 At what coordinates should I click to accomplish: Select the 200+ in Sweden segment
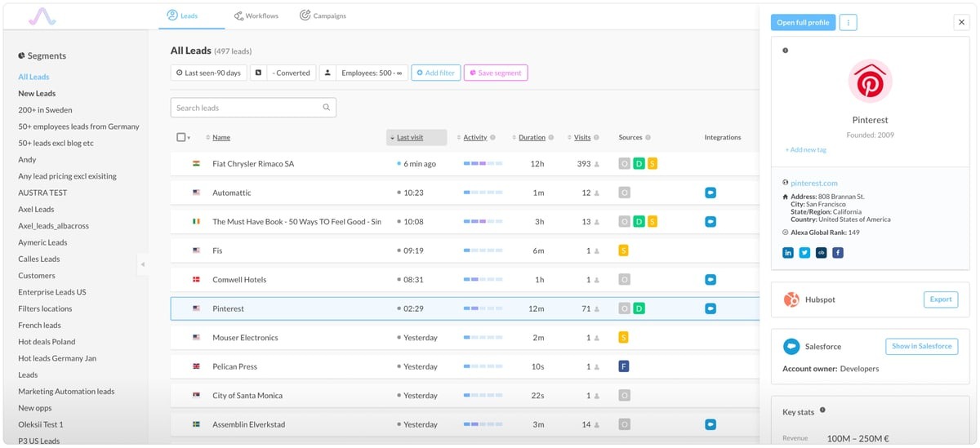[45, 110]
